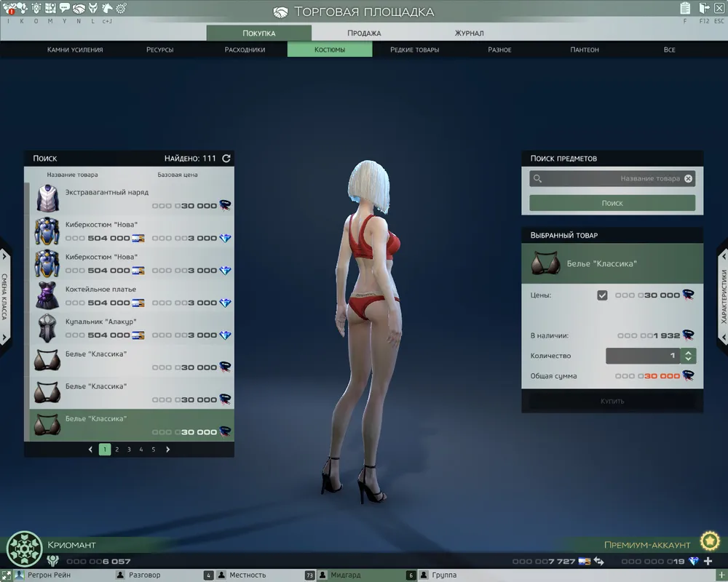Go to results page 4
Screen dimensions: 728x582
141,450
